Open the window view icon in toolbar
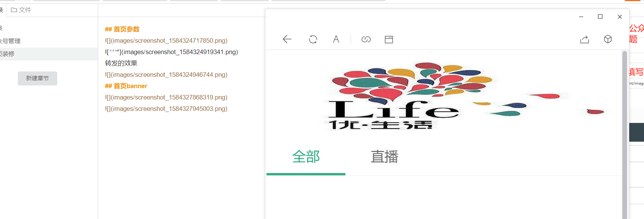Viewport: 644px width, 219px height. pos(389,39)
